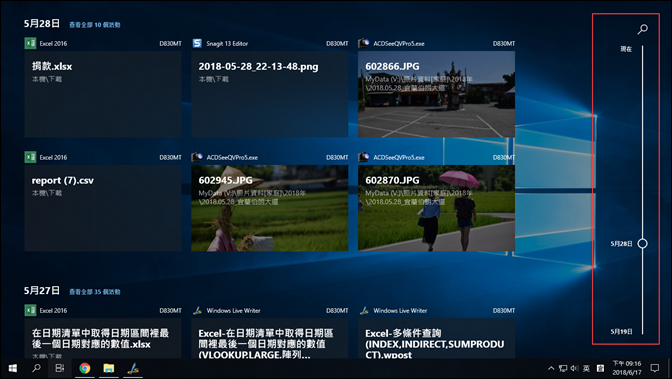Viewport: 672px width, 379px height.
Task: Jump to 5月19日 on the timeline
Action: 621,331
